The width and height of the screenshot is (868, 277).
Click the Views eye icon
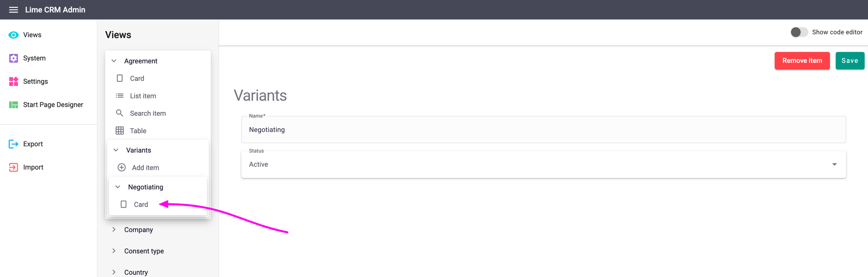(x=13, y=35)
